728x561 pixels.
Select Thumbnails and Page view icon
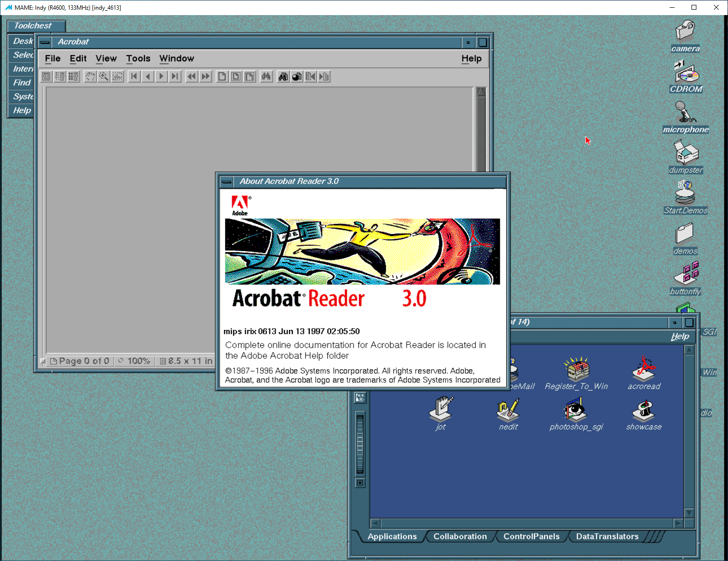73,76
